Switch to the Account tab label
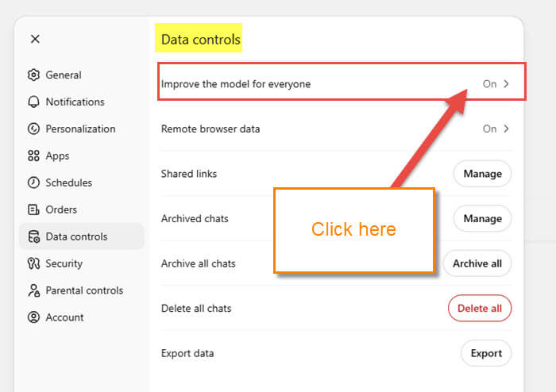 coord(64,317)
